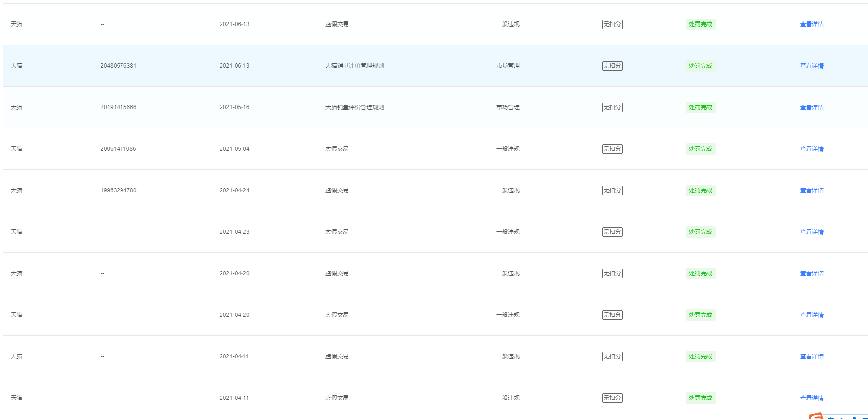
Task: Click 天猫 cell in the 2021-04-23 row
Action: point(17,232)
